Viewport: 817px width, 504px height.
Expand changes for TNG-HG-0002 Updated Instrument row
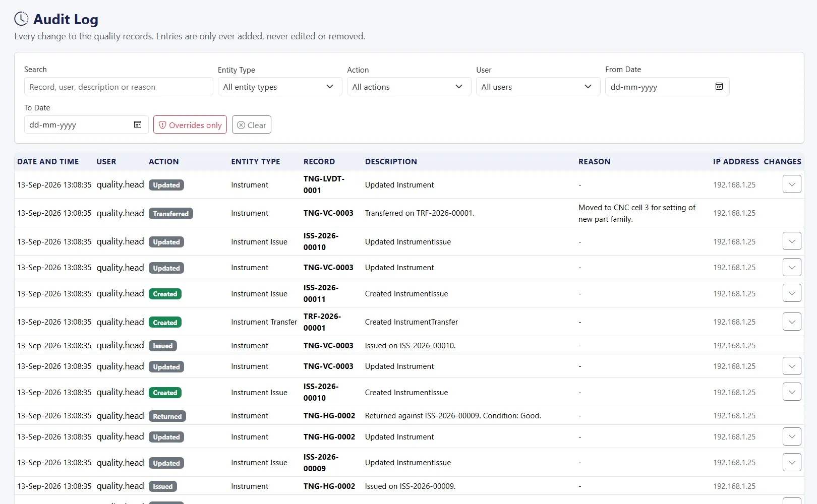[x=792, y=436]
